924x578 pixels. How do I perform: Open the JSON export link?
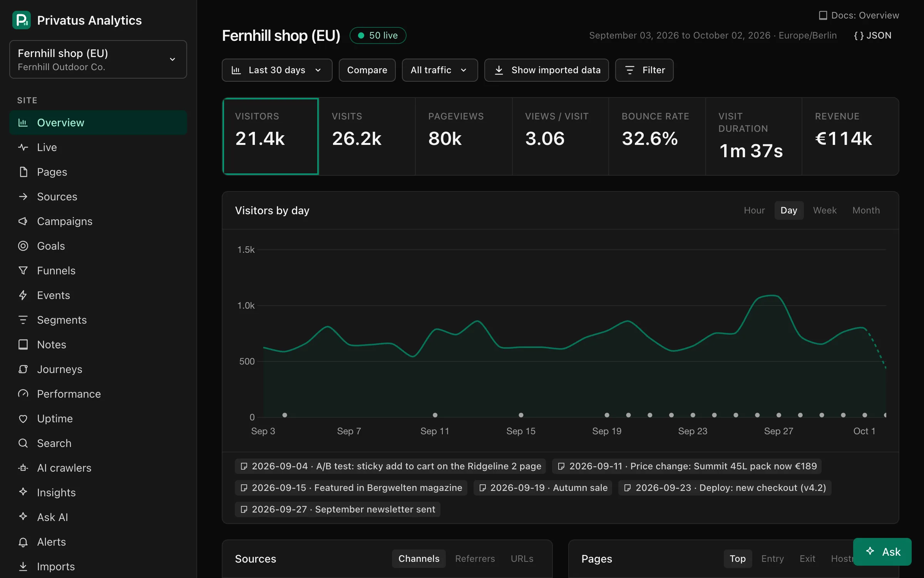click(872, 35)
